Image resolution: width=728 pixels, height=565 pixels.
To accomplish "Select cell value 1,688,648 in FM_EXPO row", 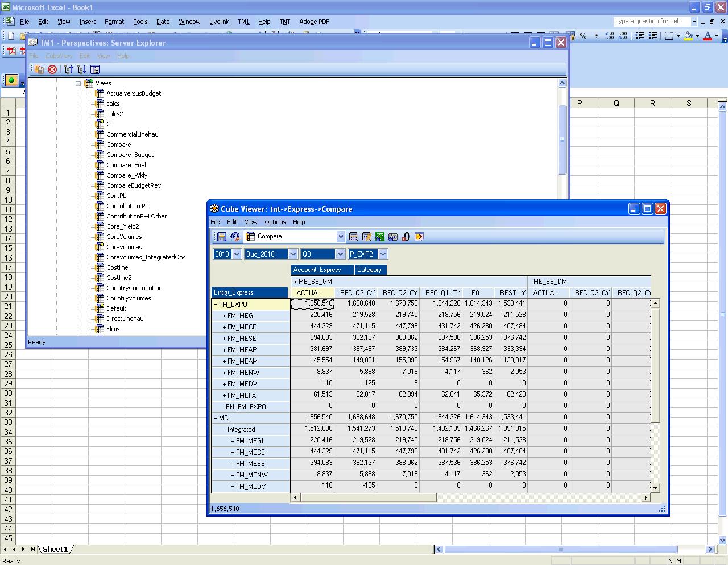I will 355,303.
